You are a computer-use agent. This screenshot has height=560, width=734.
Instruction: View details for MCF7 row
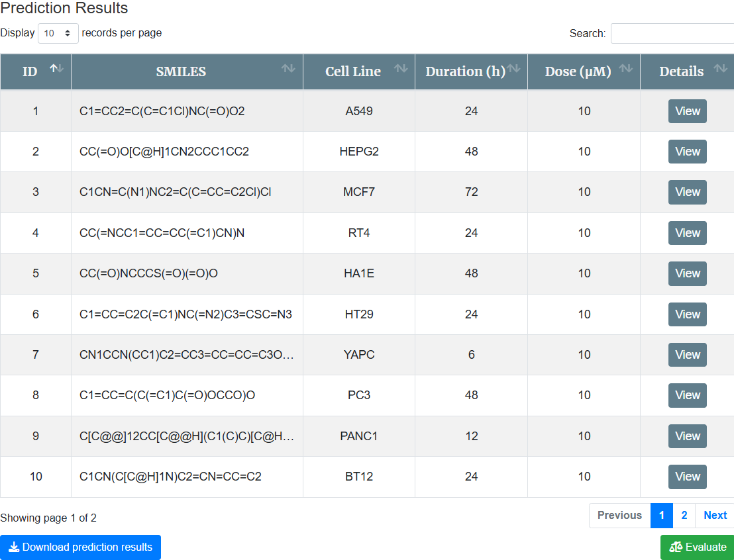point(687,192)
